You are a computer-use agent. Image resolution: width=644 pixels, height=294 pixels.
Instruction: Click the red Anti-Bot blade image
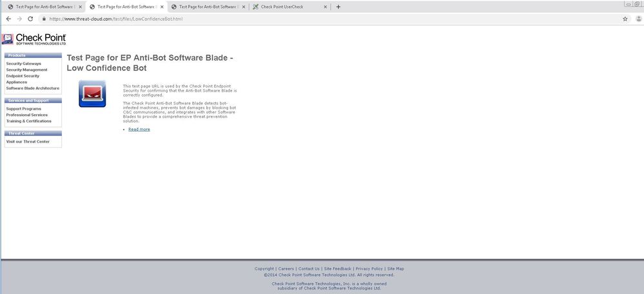pos(92,94)
